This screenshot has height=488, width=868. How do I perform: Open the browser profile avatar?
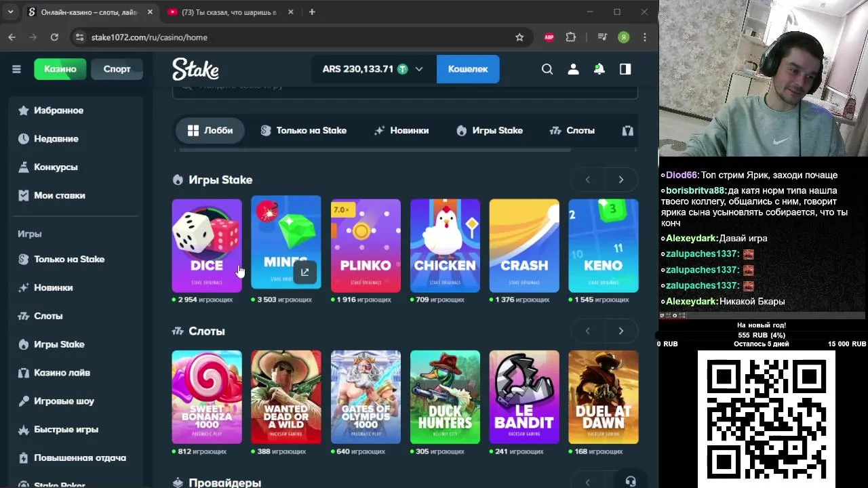click(x=624, y=37)
